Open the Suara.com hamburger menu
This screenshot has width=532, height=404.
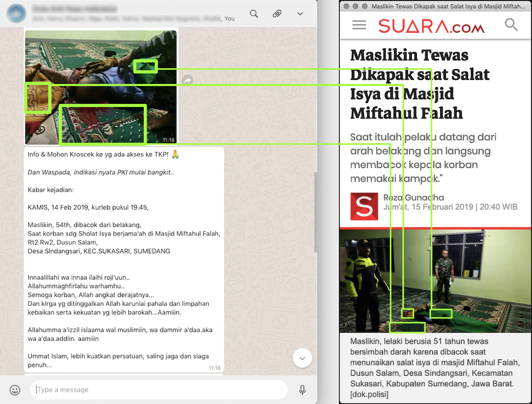click(359, 25)
